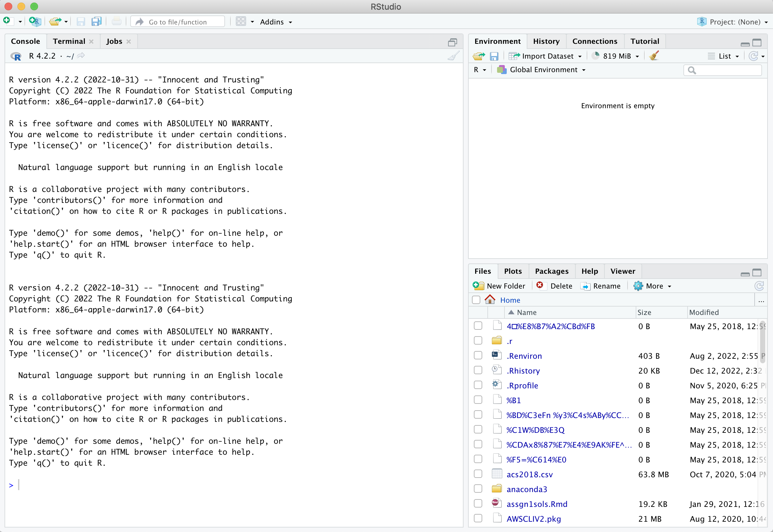This screenshot has width=773, height=532.
Task: Click the New Folder button
Action: pos(499,286)
